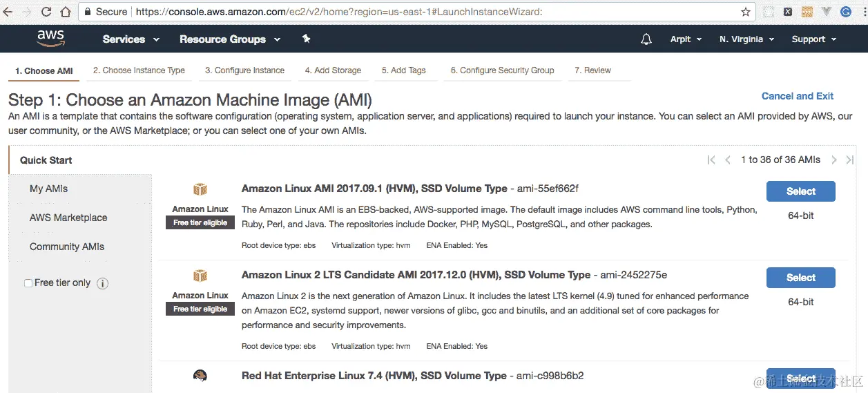The height and width of the screenshot is (393, 868).
Task: Open the Resource Groups dropdown
Action: click(x=229, y=39)
